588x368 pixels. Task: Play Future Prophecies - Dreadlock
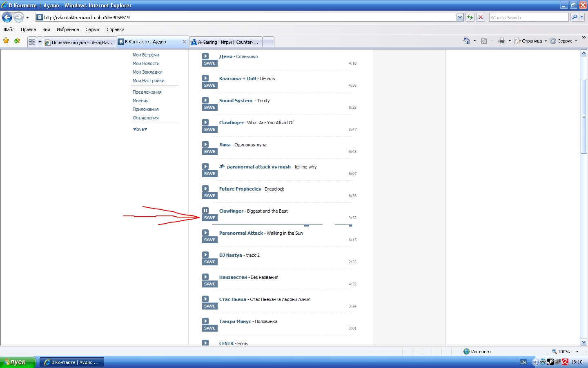coord(205,188)
